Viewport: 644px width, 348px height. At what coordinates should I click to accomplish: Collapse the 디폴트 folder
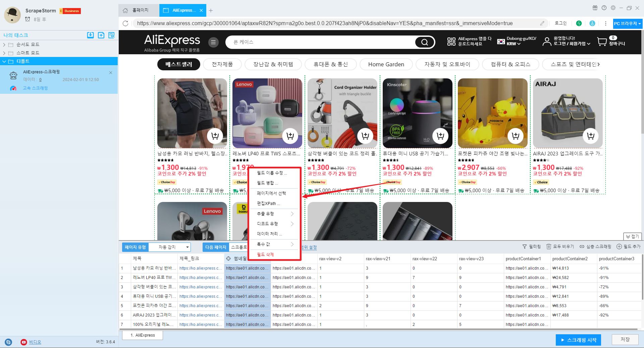click(4, 61)
